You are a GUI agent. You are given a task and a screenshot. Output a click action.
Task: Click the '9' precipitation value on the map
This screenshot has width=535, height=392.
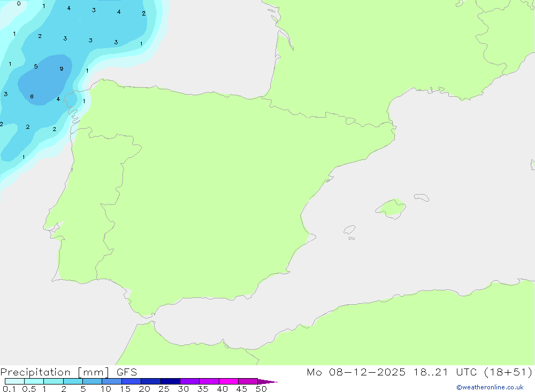tap(62, 68)
